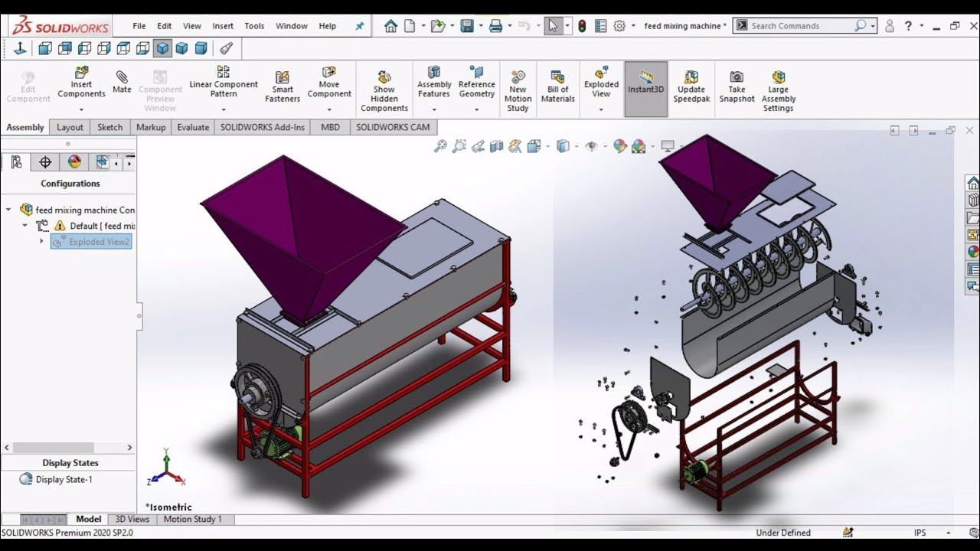
Task: Click the Edit Appearance color-ball icon
Action: click(620, 146)
